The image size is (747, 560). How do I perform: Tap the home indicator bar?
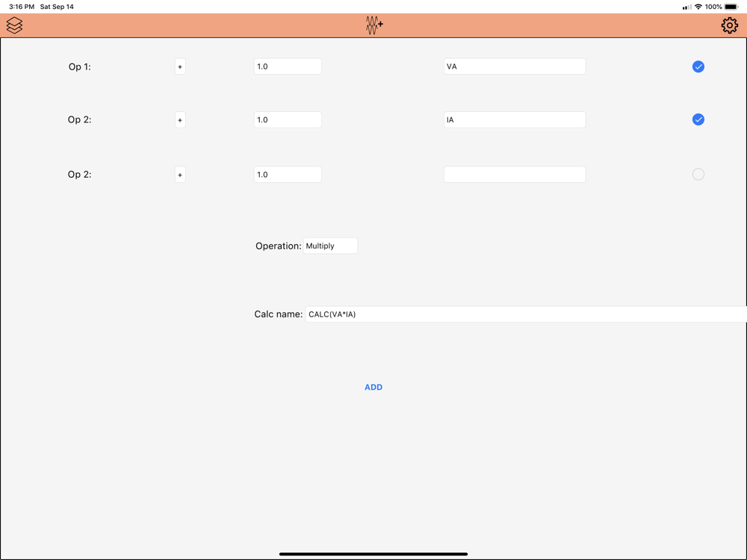pyautogui.click(x=373, y=554)
